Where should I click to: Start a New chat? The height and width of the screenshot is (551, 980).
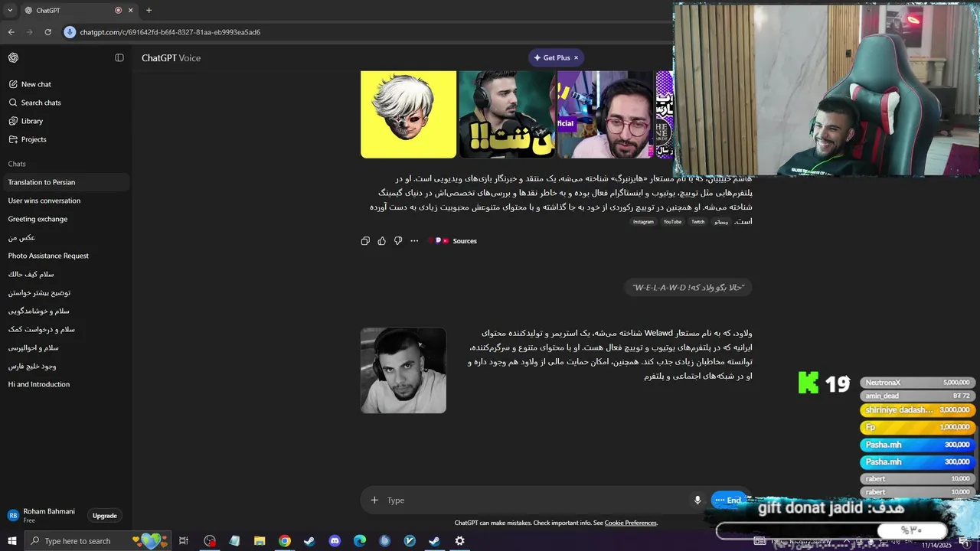(x=30, y=84)
